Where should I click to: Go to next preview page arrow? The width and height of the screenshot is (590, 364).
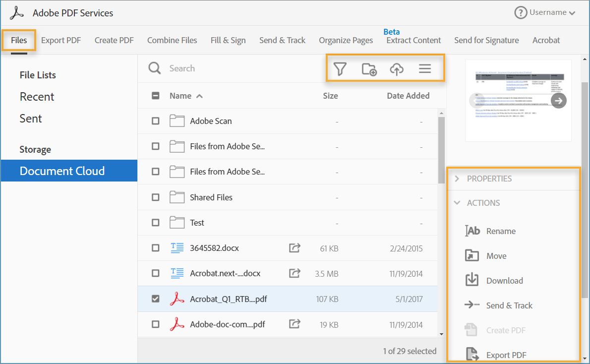[x=558, y=101]
